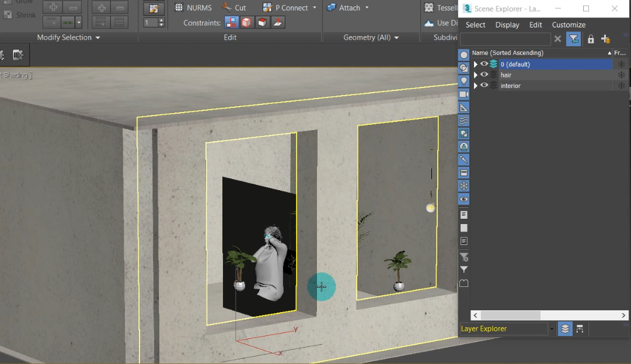Click the Attach button

[344, 8]
